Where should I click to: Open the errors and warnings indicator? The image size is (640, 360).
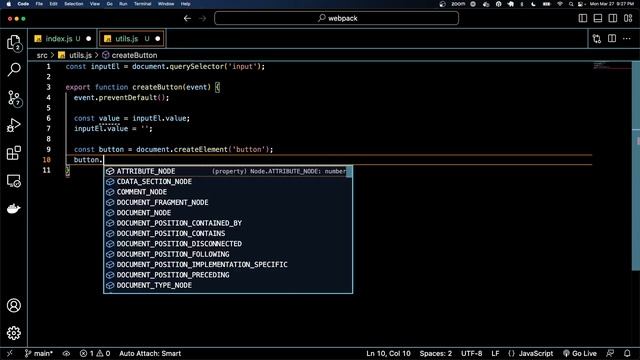pyautogui.click(x=95, y=353)
